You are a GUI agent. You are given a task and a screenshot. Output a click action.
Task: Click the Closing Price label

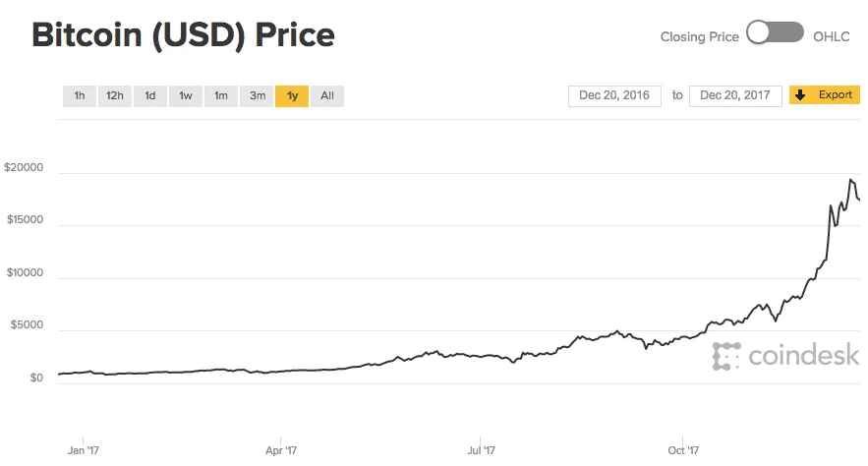tap(699, 36)
